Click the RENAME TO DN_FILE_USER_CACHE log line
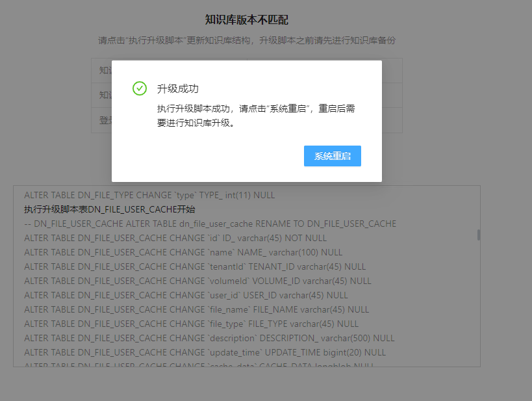The width and height of the screenshot is (532, 401). [x=210, y=224]
